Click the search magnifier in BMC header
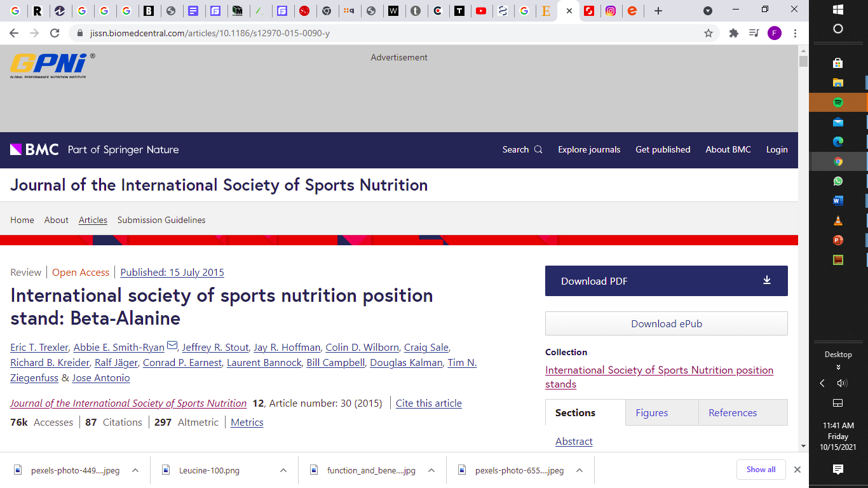This screenshot has width=868, height=488. (x=538, y=150)
